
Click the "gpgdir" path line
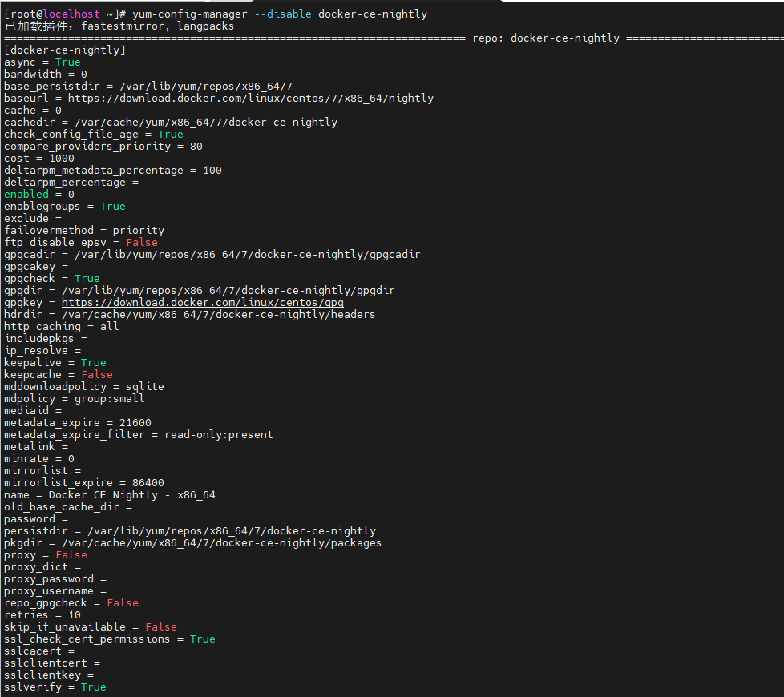(199, 290)
